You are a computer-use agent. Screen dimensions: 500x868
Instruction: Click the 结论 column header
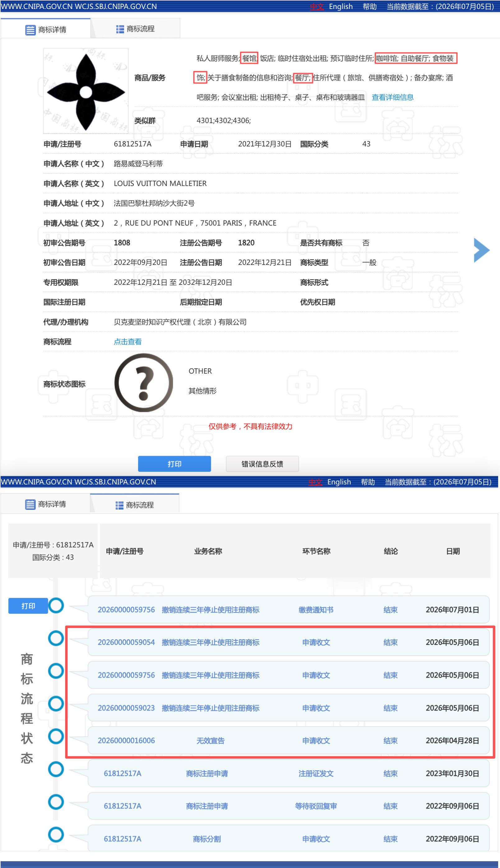tap(391, 551)
